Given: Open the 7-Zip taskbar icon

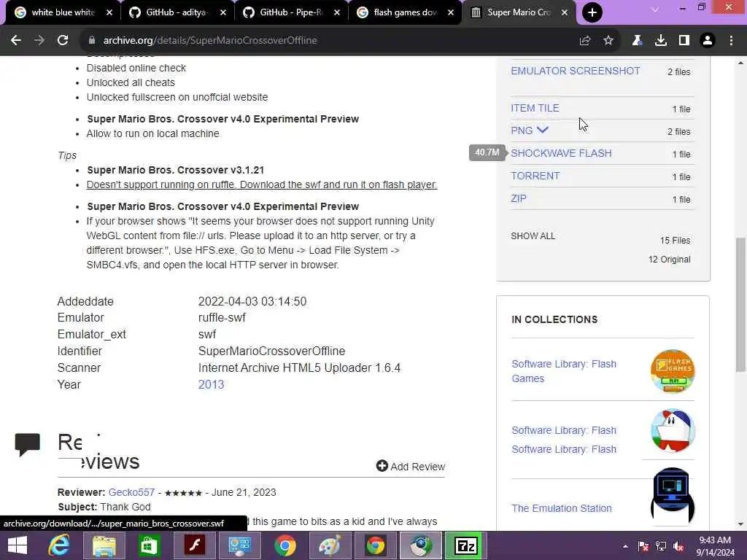Looking at the screenshot, I should point(466,545).
